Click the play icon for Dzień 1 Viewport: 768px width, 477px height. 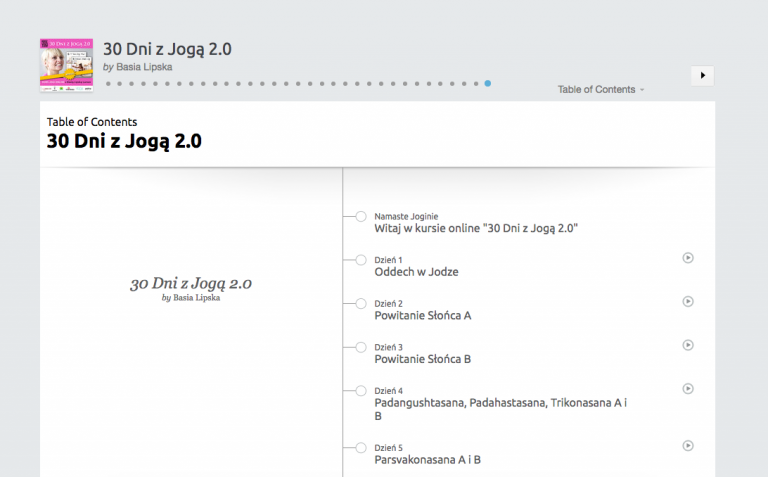688,258
